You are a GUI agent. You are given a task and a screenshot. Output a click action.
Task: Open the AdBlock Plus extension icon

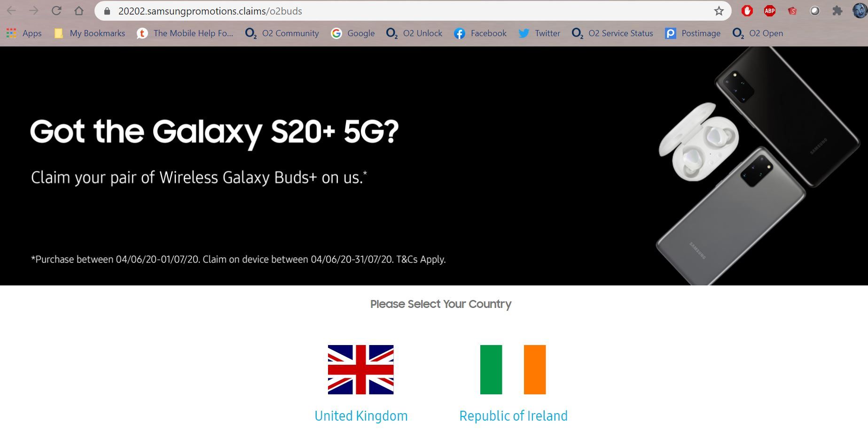click(x=769, y=11)
